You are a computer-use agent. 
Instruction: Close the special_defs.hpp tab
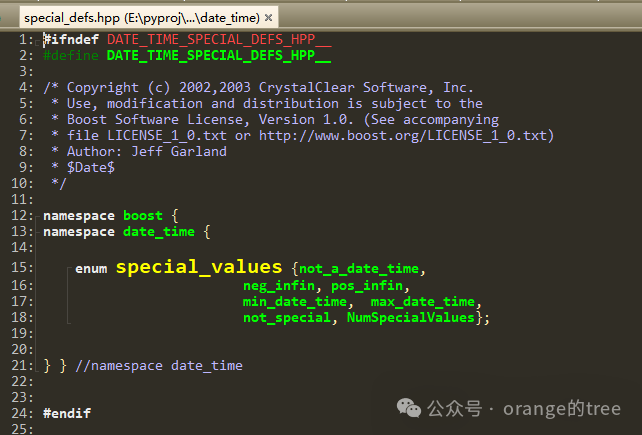click(x=269, y=18)
